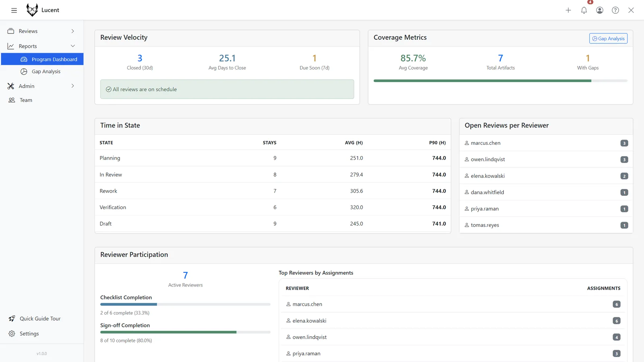644x362 pixels.
Task: Click the X icon in top bar
Action: [631, 10]
